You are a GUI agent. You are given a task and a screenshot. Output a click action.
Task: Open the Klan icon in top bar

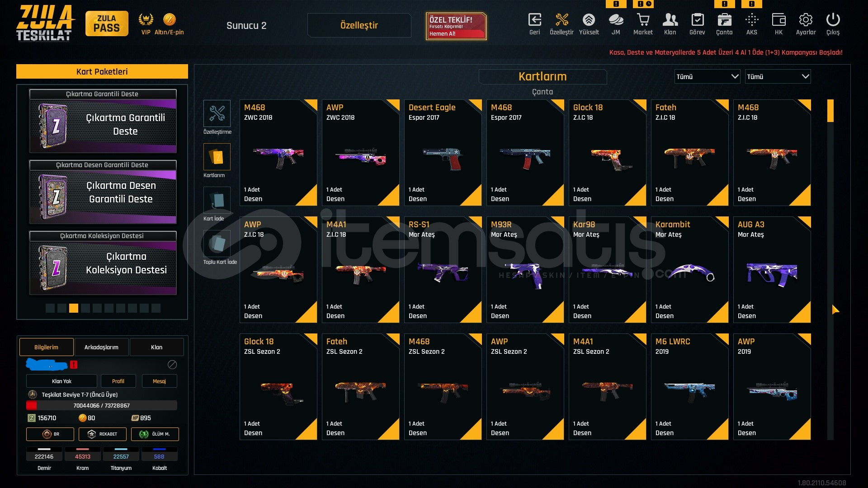click(670, 20)
